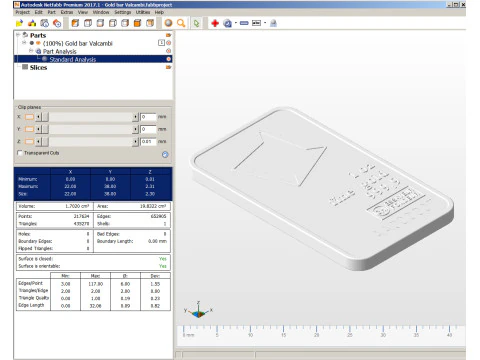This screenshot has width=480, height=360.
Task: Click left arrow of X clip plane slider
Action: point(38,117)
